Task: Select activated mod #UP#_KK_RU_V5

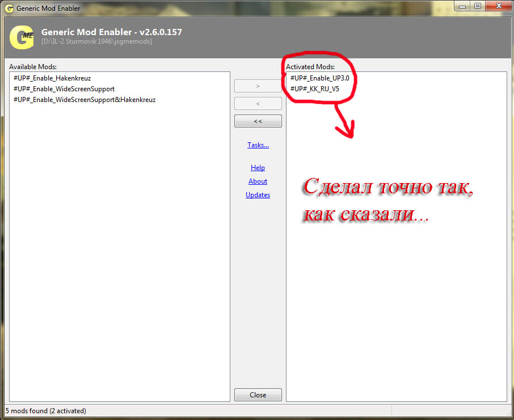Action: pos(315,89)
